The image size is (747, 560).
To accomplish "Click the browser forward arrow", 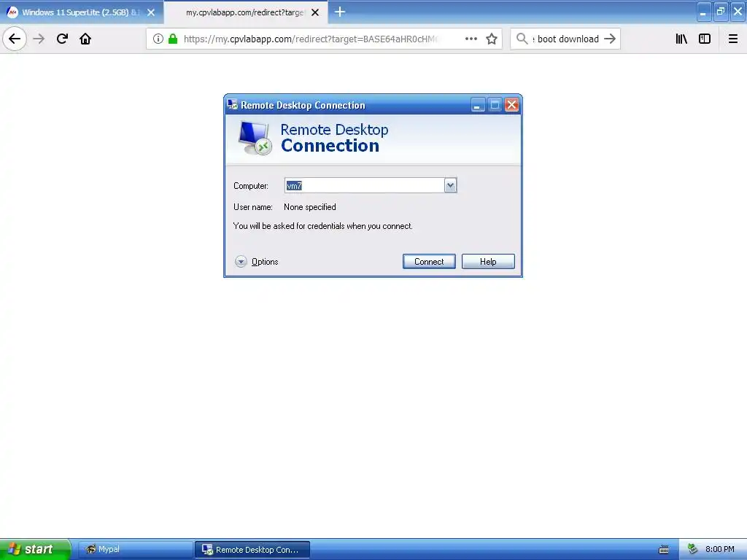I will click(39, 39).
